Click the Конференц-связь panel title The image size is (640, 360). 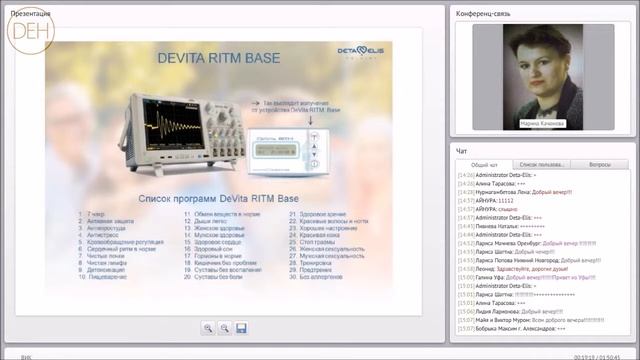click(483, 13)
